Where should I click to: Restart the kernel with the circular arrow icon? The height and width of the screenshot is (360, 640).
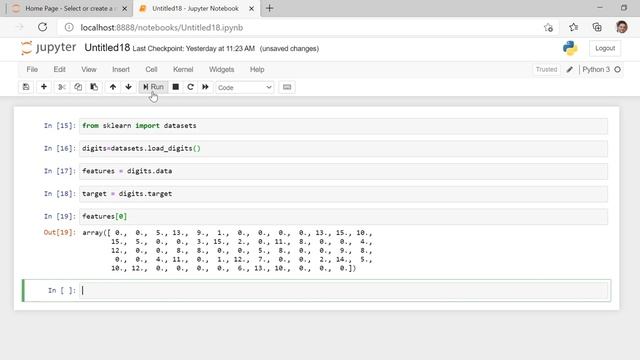coord(190,87)
